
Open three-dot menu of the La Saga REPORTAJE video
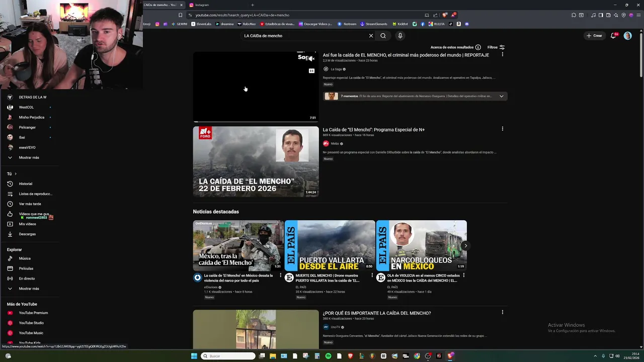(x=502, y=54)
